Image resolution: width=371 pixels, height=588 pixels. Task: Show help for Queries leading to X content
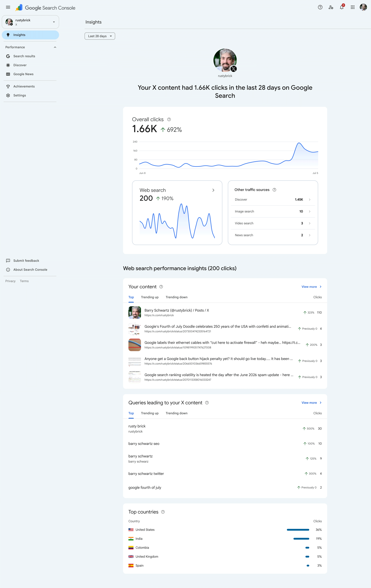pyautogui.click(x=207, y=403)
